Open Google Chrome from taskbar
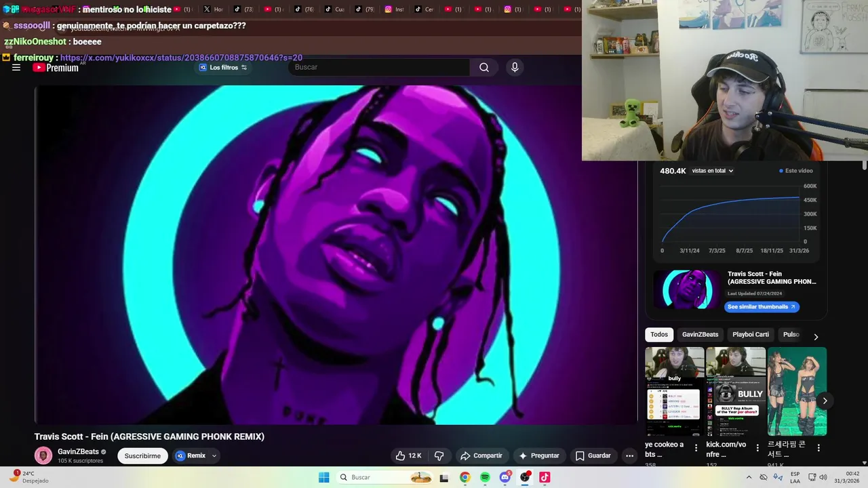 [465, 477]
